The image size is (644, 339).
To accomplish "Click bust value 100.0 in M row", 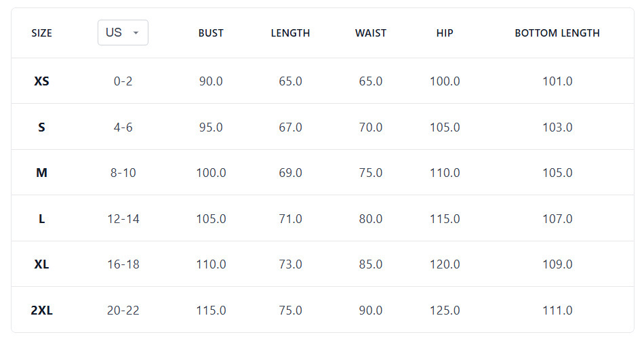I will 211,173.
